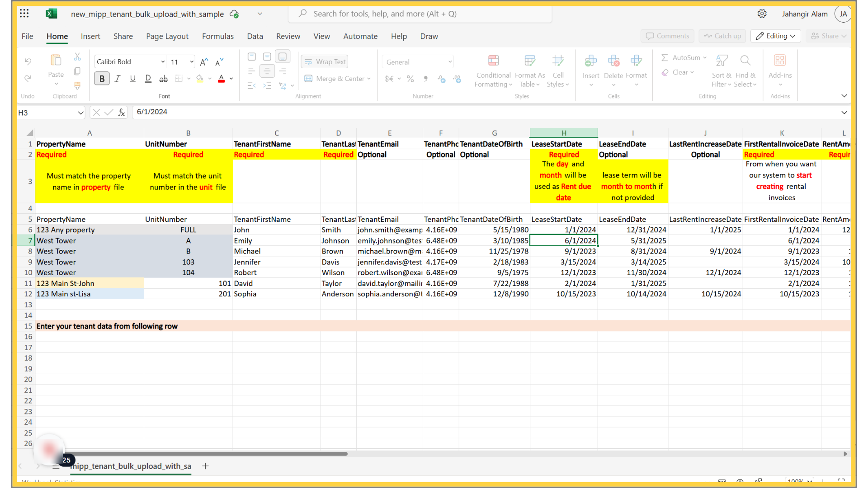The image size is (868, 488).
Task: Toggle Wrap Text
Action: pos(325,61)
